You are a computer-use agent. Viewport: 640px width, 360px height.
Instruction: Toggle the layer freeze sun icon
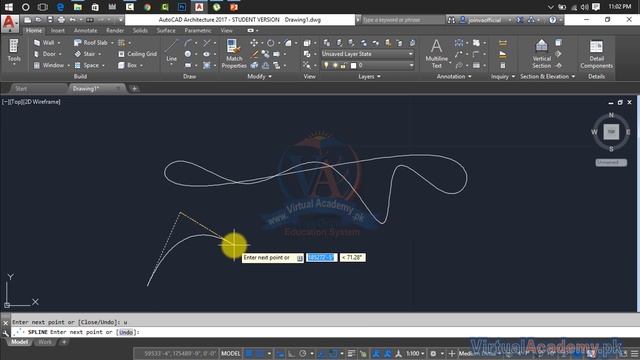[x=335, y=65]
